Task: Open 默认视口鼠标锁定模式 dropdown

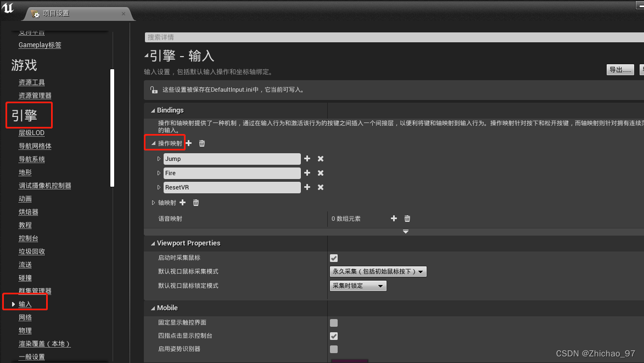Action: coord(358,286)
